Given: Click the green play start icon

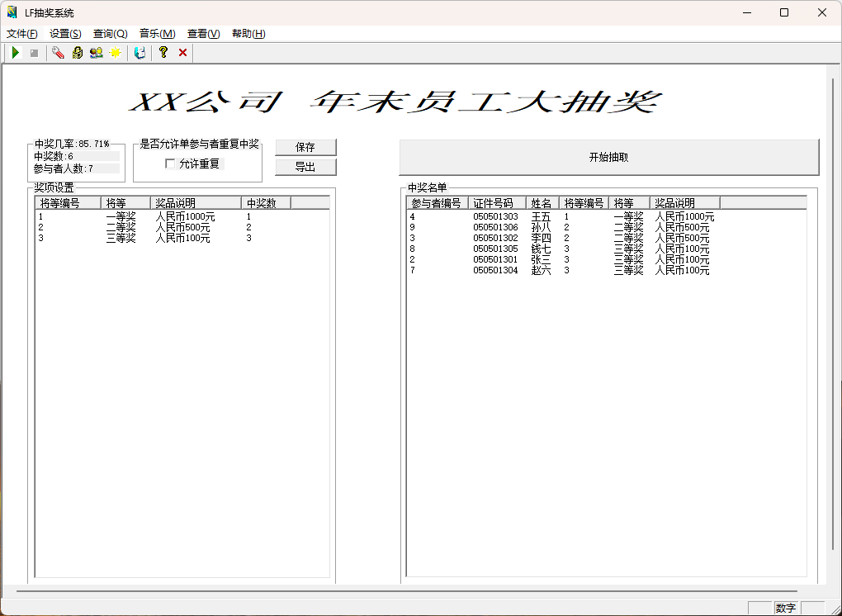Looking at the screenshot, I should (15, 53).
